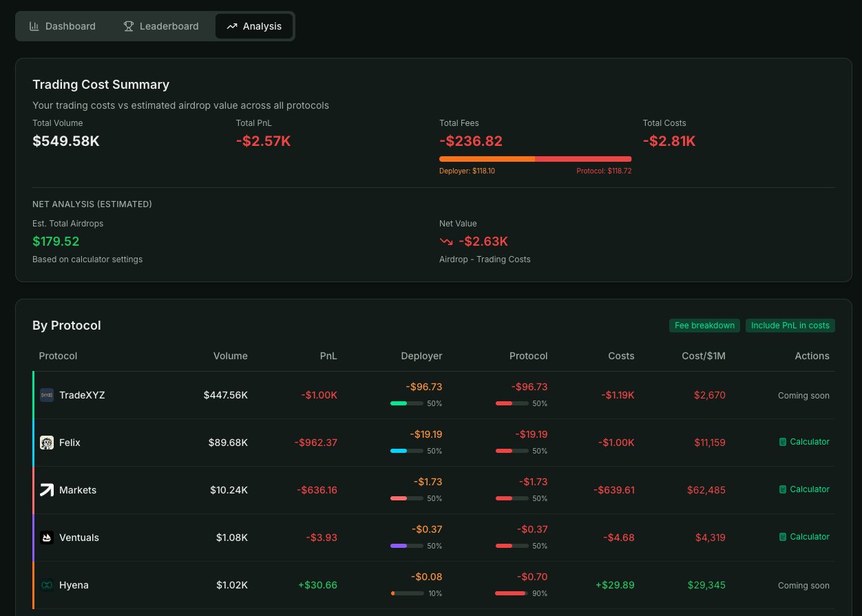This screenshot has width=862, height=616.
Task: Click the trophy icon beside Leaderboard
Action: (129, 26)
